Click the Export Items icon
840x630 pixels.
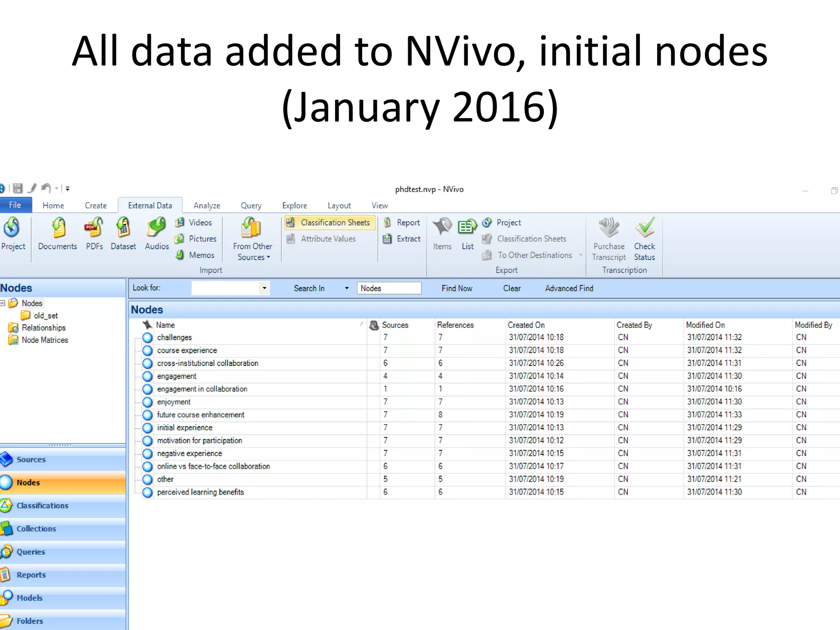point(442,234)
